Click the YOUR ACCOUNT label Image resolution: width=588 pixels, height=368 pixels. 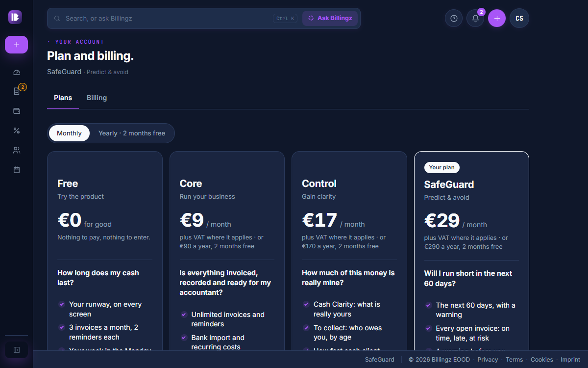tap(80, 42)
